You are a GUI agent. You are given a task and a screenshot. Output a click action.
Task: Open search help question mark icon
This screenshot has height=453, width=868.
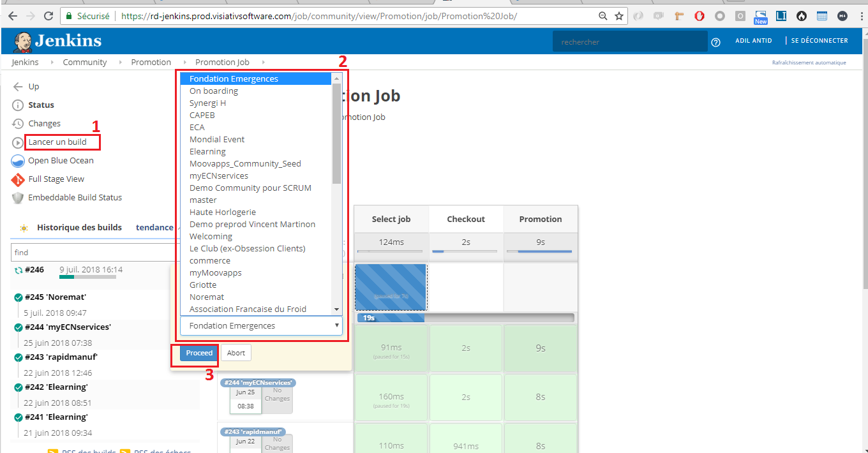715,42
